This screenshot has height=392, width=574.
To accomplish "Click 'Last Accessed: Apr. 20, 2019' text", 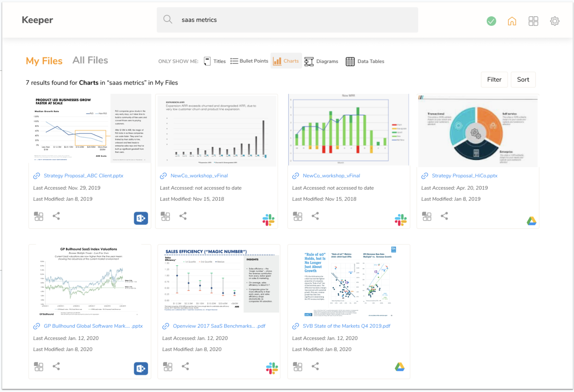I will [454, 188].
